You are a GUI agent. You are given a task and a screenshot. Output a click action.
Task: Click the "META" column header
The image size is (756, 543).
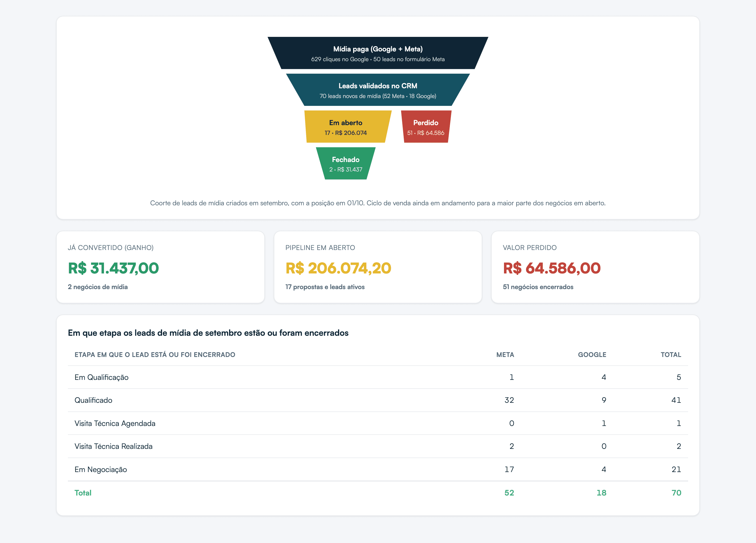coord(505,355)
